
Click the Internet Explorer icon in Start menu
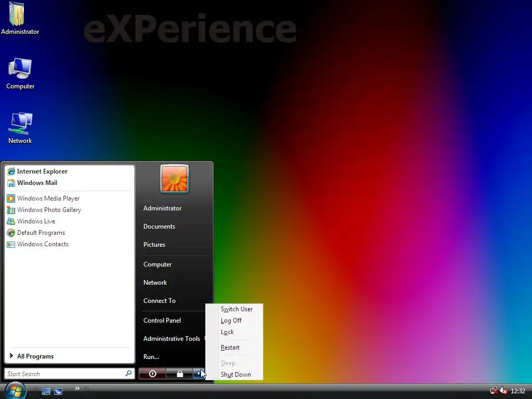tap(11, 171)
